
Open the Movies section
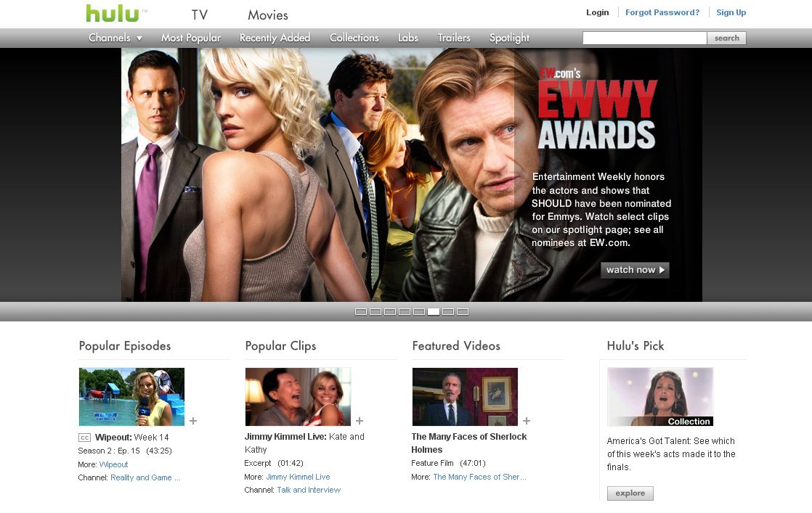pos(268,15)
